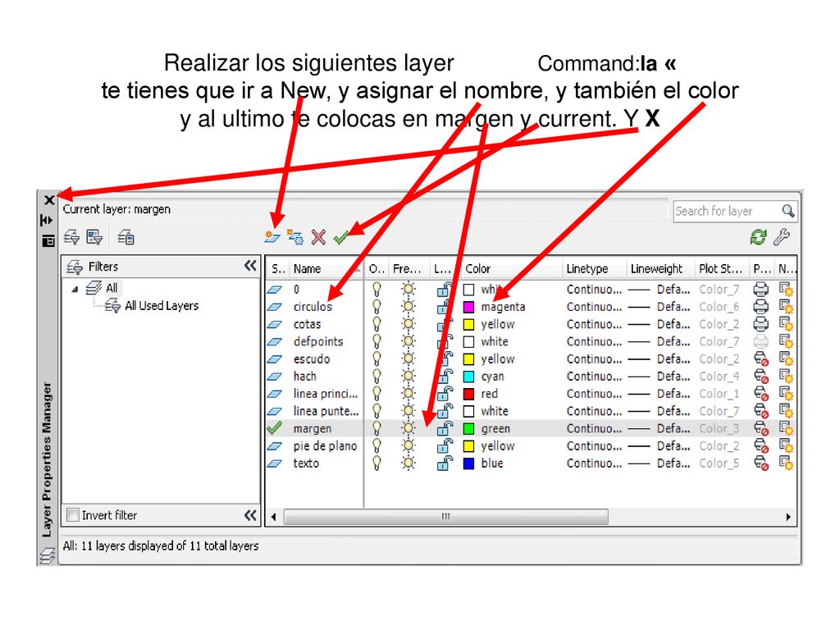Screen dimensions: 840x630
Task: Select the defpoints layer name
Action: point(318,342)
